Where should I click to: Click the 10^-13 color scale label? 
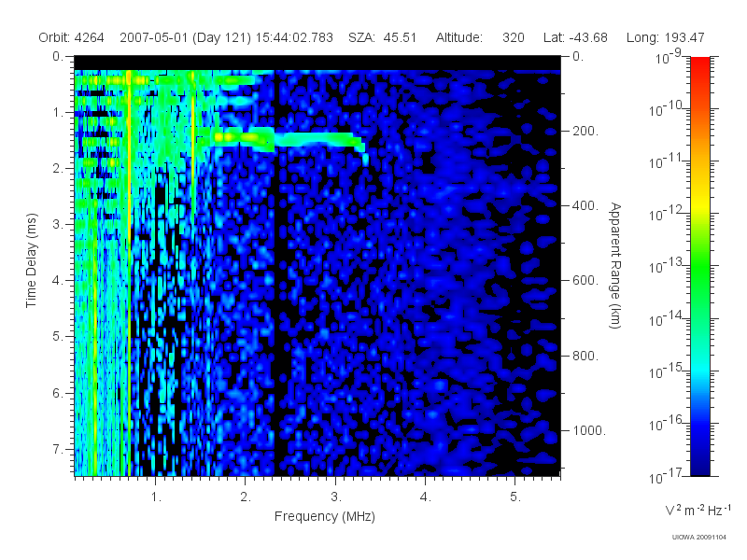(666, 265)
